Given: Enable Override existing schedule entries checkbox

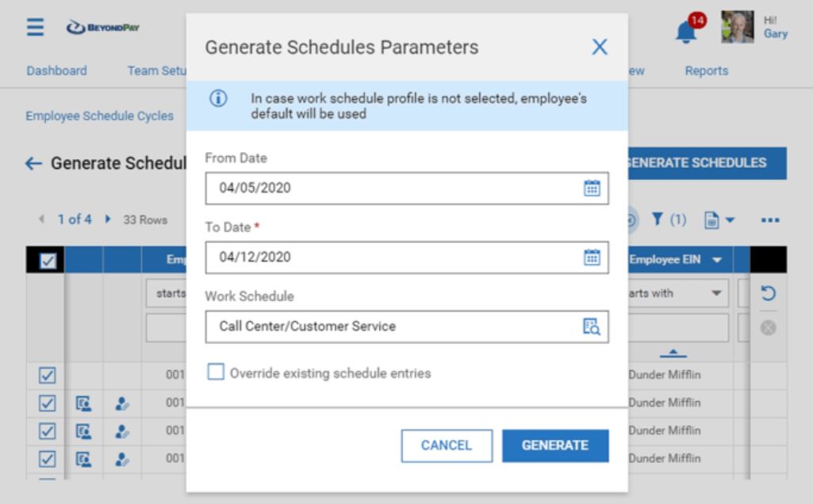Looking at the screenshot, I should point(216,372).
